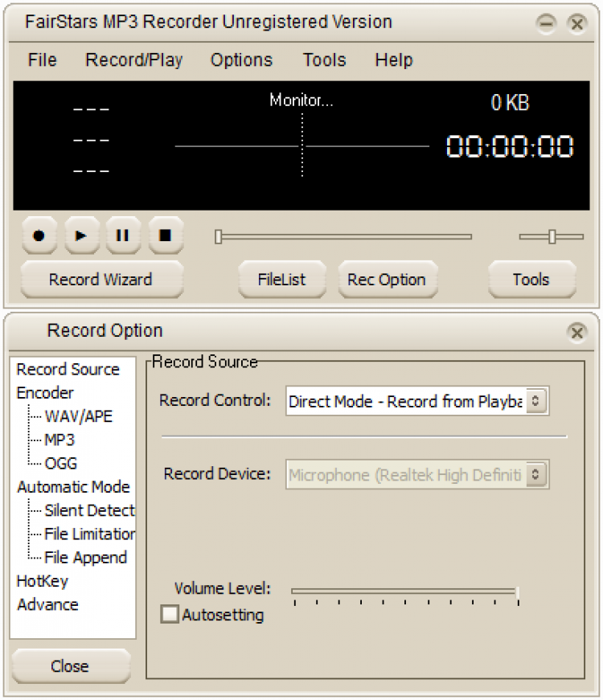This screenshot has width=603, height=700.
Task: Launch the Record Wizard button
Action: (x=102, y=280)
